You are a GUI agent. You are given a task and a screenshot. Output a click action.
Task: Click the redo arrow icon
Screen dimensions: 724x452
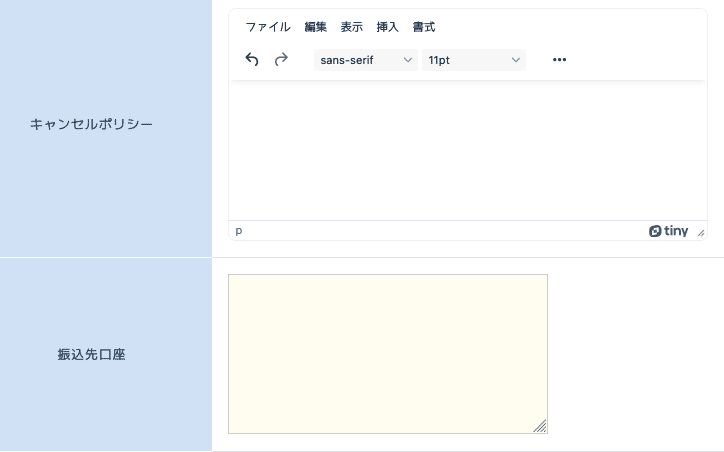[281, 60]
